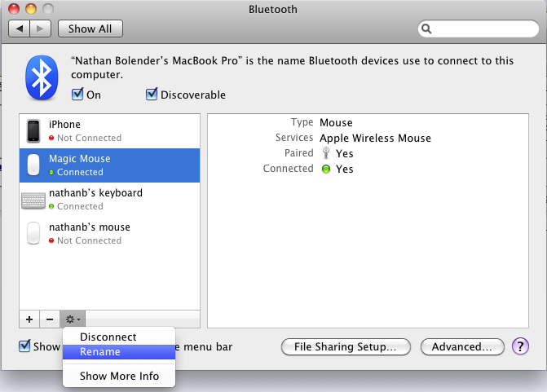The width and height of the screenshot is (547, 392).
Task: Select the nathanb's keyboard row
Action: [x=109, y=200]
